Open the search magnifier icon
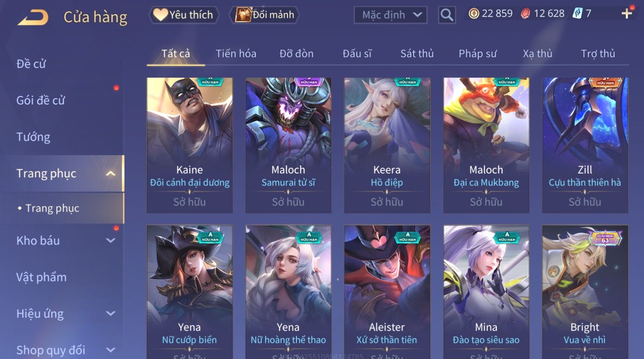This screenshot has width=644, height=359. (x=447, y=15)
